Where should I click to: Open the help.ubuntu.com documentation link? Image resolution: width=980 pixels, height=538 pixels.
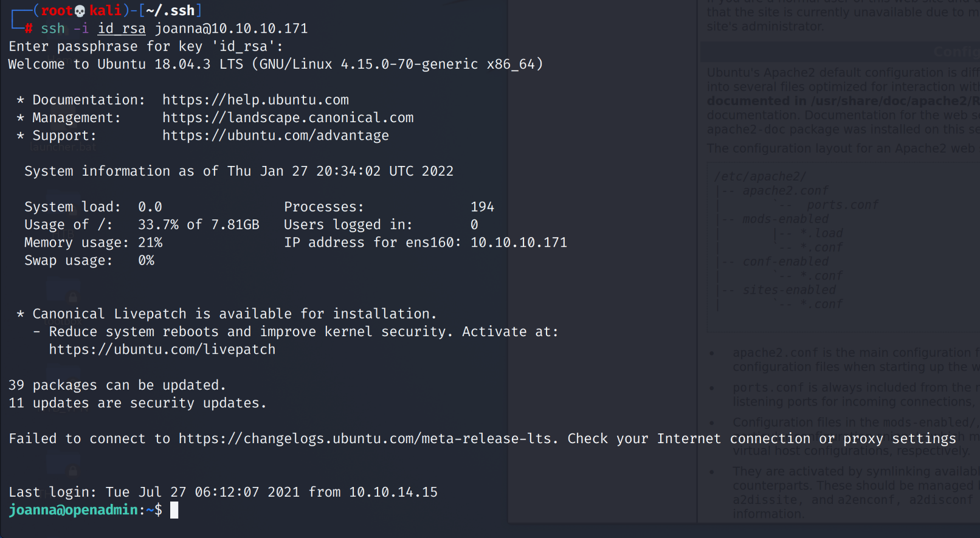click(255, 100)
